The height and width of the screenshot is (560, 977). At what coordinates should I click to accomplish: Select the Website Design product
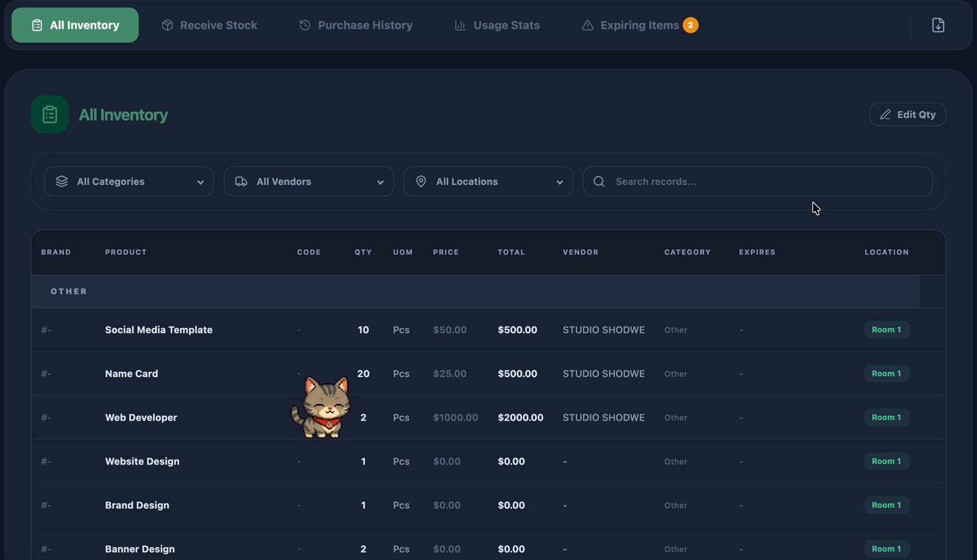(142, 462)
